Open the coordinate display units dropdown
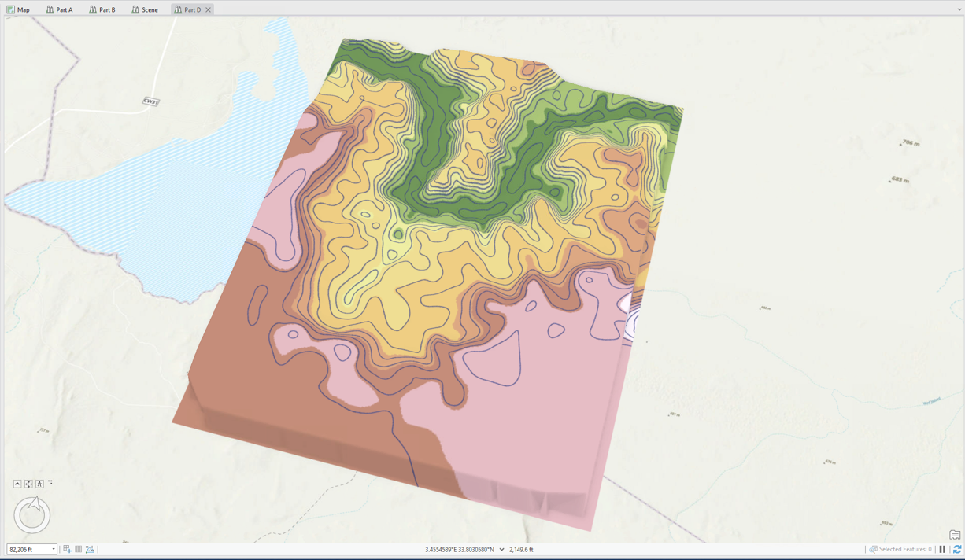Viewport: 965px width, 560px height. (501, 550)
